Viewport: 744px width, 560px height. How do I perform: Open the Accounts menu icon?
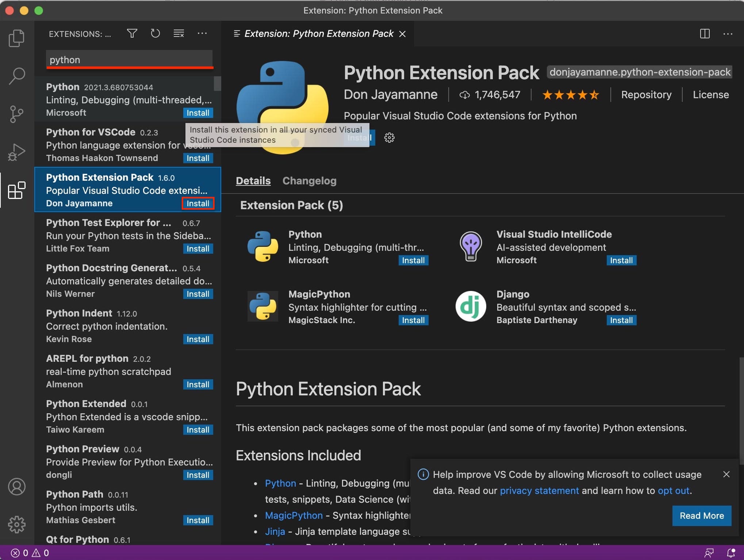point(17,487)
